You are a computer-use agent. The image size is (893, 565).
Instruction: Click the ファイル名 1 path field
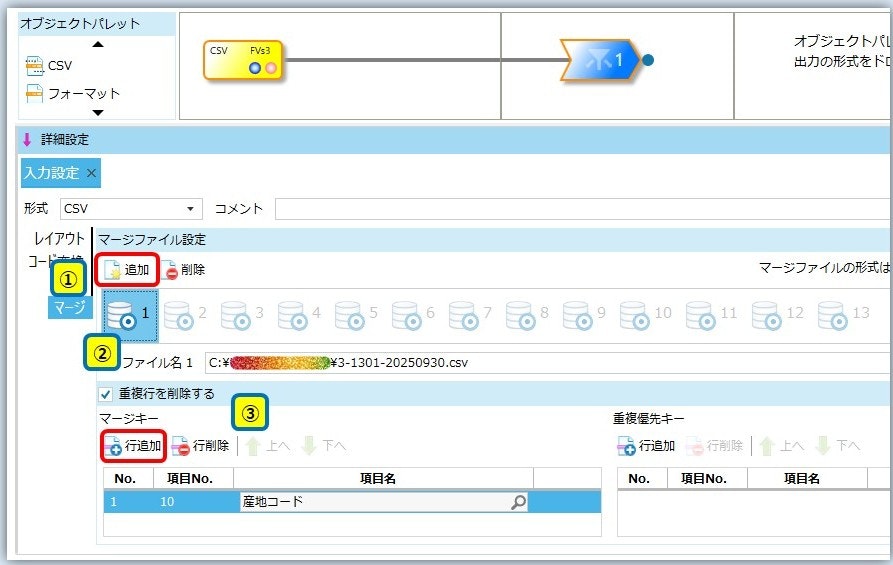(x=547, y=363)
